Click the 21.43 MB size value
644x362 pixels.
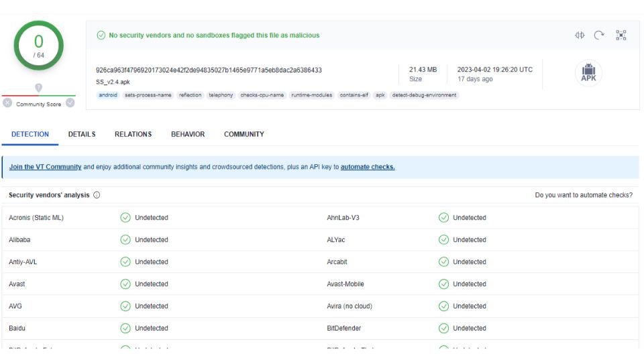point(423,70)
